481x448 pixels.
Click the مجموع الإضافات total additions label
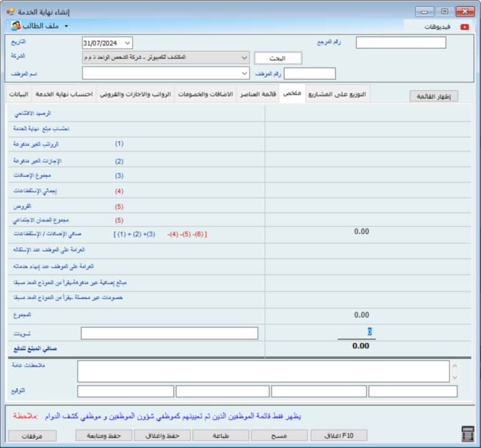click(32, 175)
